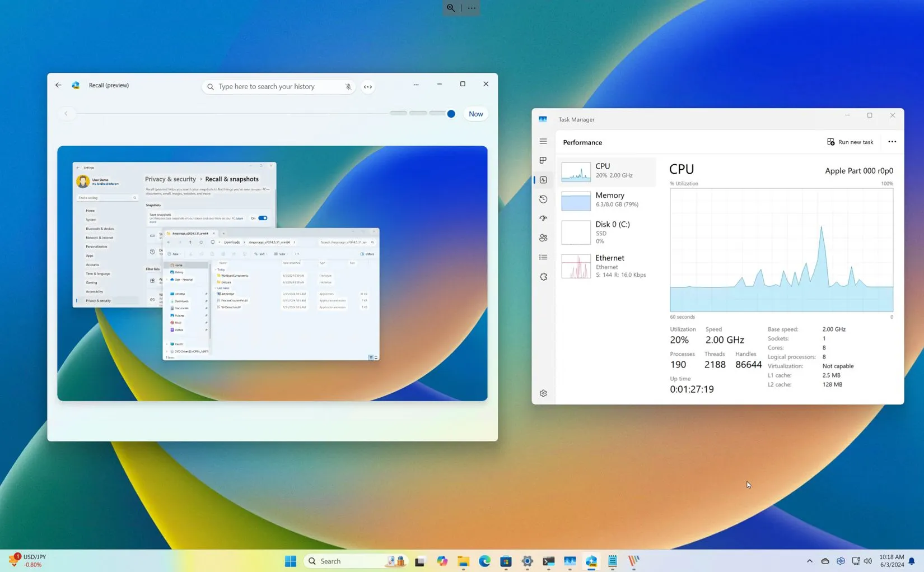Expand hidden system tray icons chevron
This screenshot has width=924, height=572.
coord(809,561)
